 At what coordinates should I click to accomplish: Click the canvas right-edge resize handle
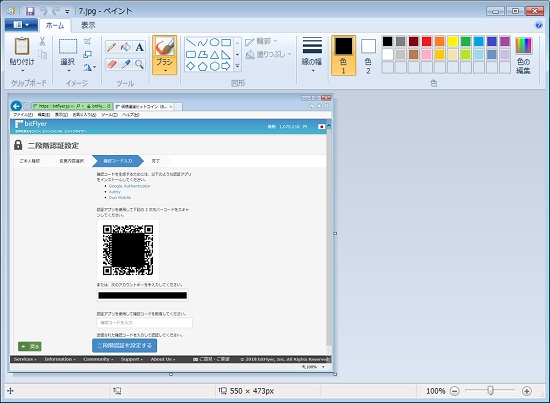click(335, 233)
